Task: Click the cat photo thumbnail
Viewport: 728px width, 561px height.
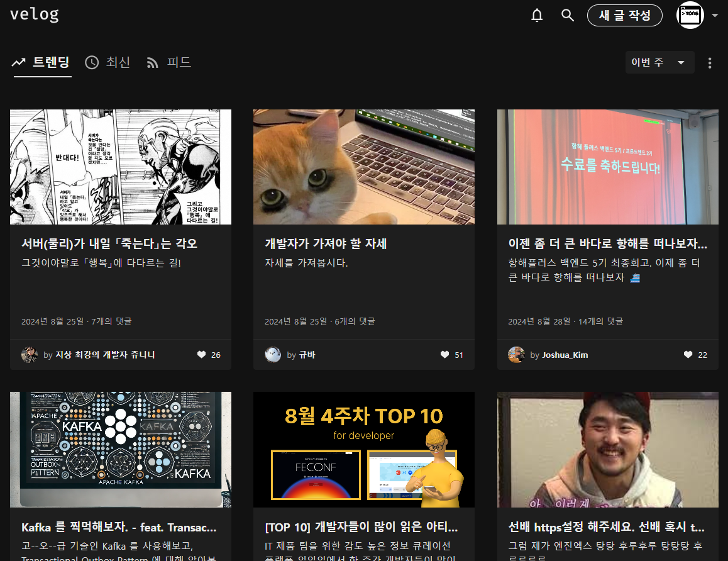Action: click(364, 167)
